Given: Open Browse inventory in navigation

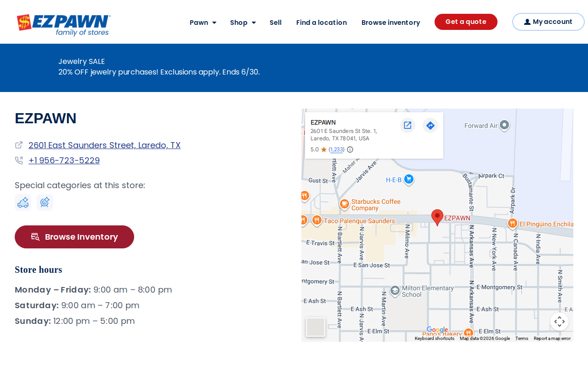Looking at the screenshot, I should point(391,23).
